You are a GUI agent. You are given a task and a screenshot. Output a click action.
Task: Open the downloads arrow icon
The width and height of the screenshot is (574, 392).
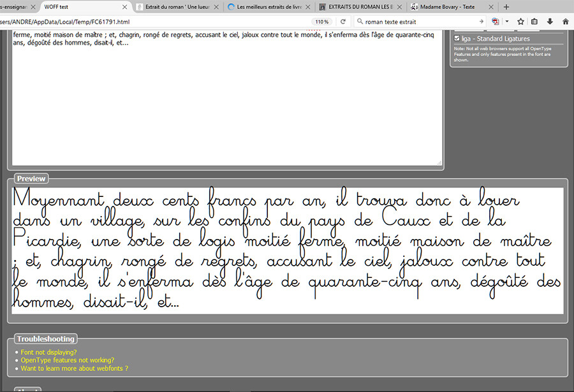click(550, 22)
